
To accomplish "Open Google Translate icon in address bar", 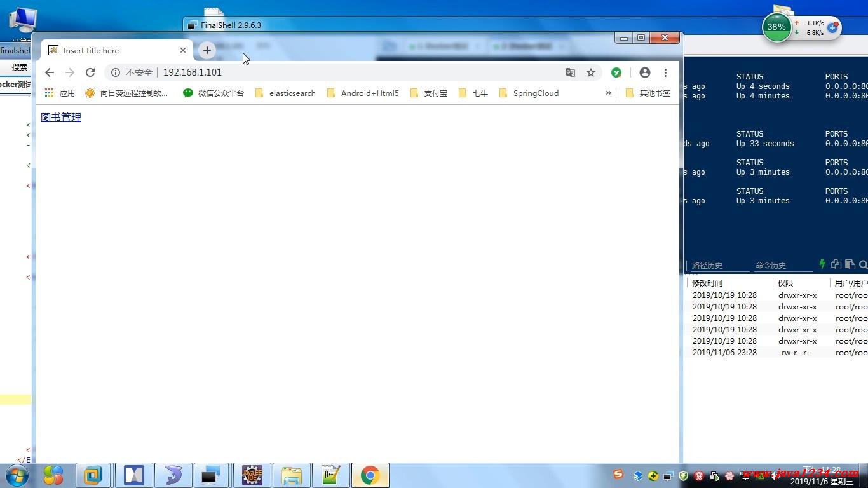I will [x=571, y=72].
